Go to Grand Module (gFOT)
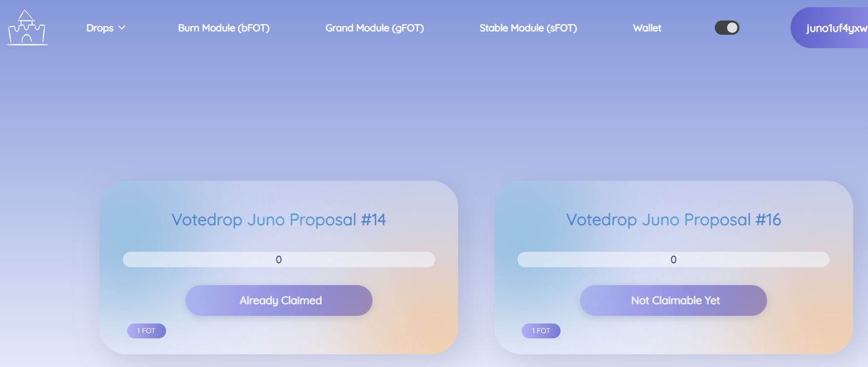Image resolution: width=868 pixels, height=367 pixels. [375, 28]
